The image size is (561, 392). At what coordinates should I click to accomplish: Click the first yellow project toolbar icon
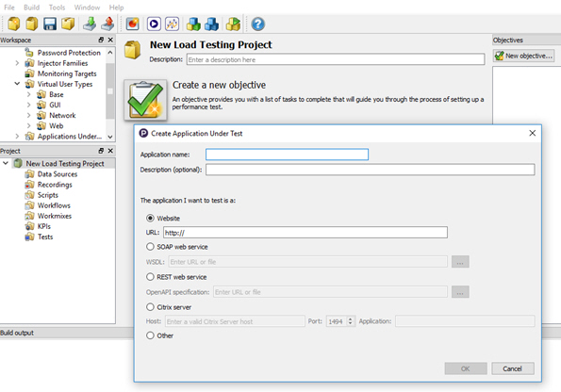tap(14, 24)
